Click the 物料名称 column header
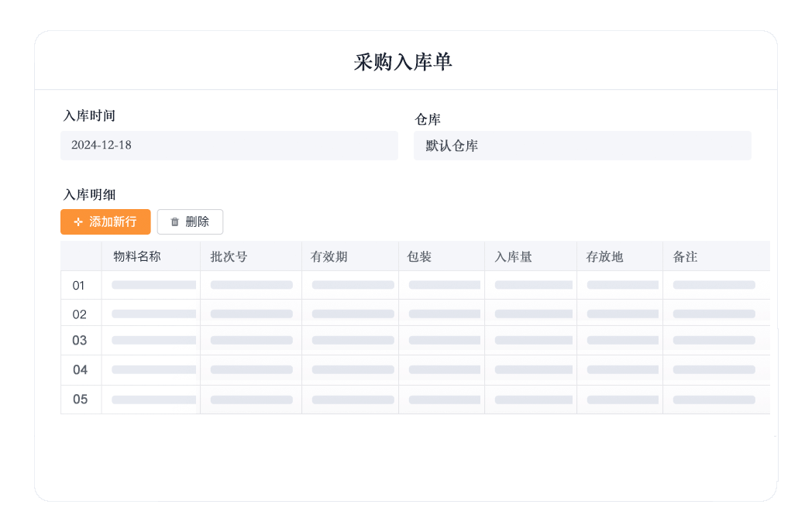This screenshot has width=805, height=532. (x=137, y=256)
